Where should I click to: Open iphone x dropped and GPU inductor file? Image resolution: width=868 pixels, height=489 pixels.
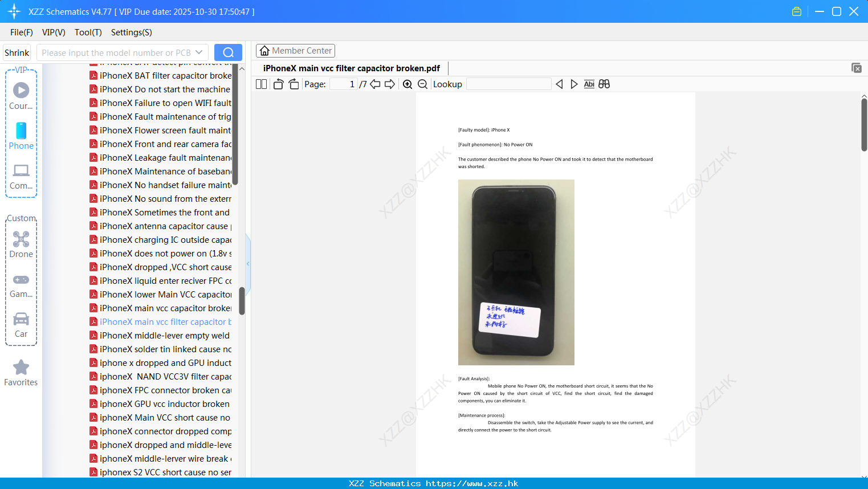[161, 362]
